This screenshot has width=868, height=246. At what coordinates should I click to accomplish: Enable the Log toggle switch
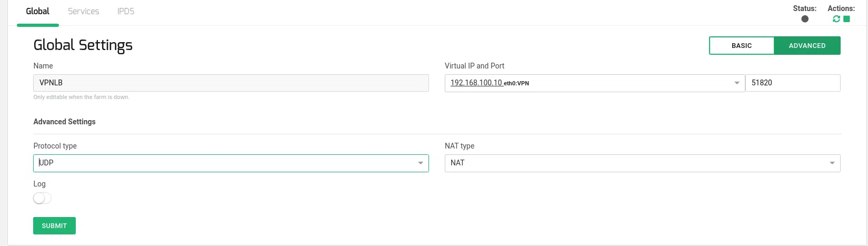[x=42, y=198]
